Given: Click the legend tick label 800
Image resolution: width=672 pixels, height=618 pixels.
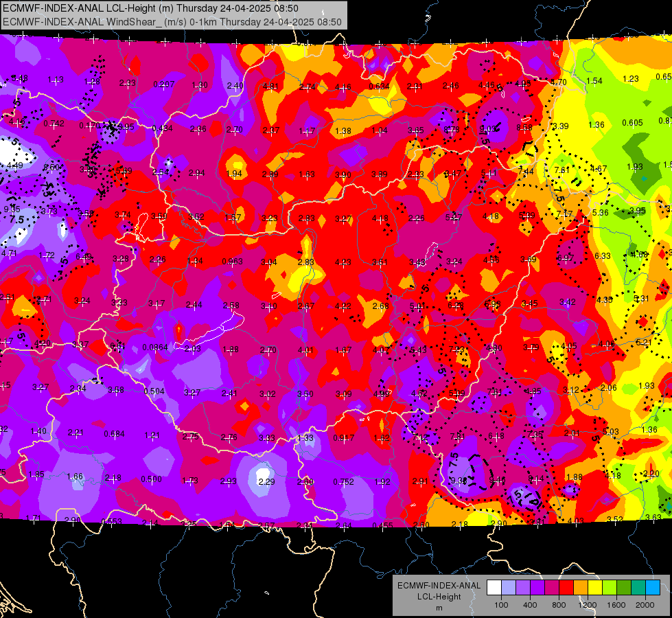Looking at the screenshot, I should point(559,605).
